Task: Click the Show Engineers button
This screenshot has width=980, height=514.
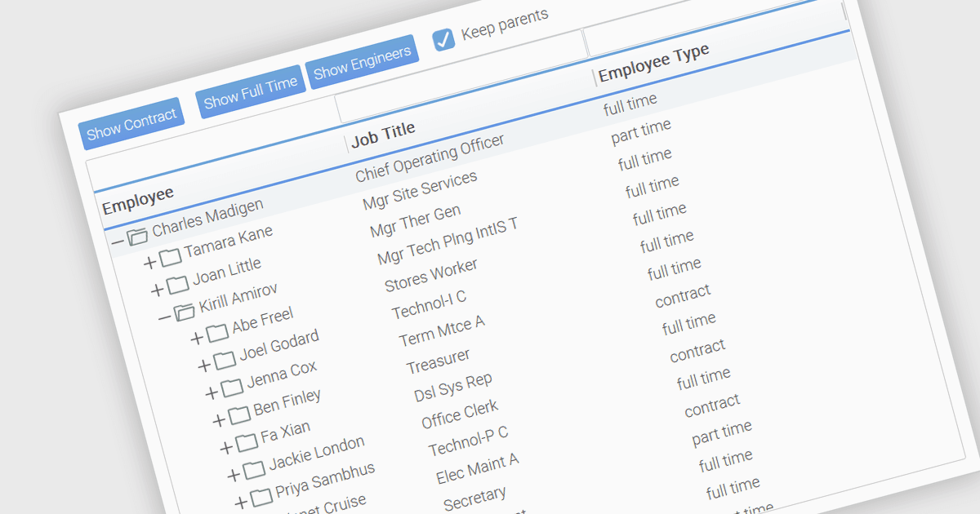Action: (362, 62)
